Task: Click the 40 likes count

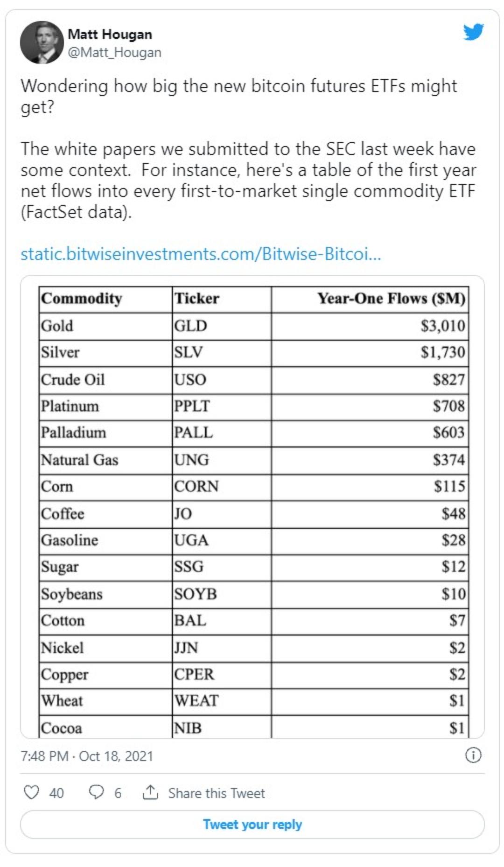Action: pyautogui.click(x=56, y=793)
